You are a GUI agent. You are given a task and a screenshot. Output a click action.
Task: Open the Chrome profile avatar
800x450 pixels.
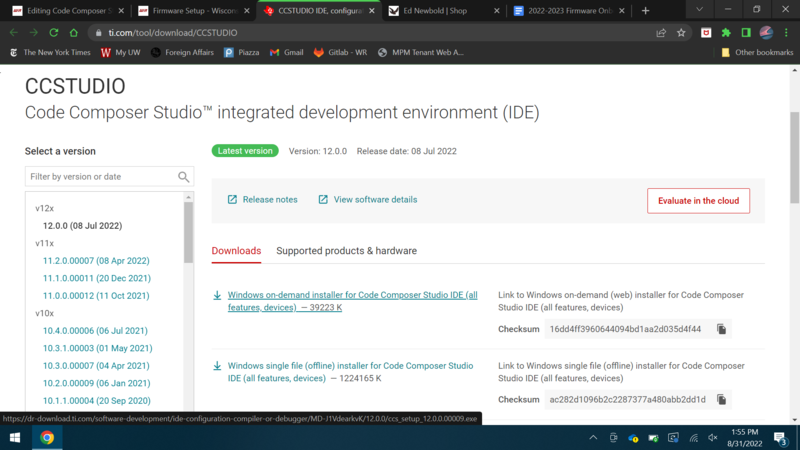coord(766,33)
